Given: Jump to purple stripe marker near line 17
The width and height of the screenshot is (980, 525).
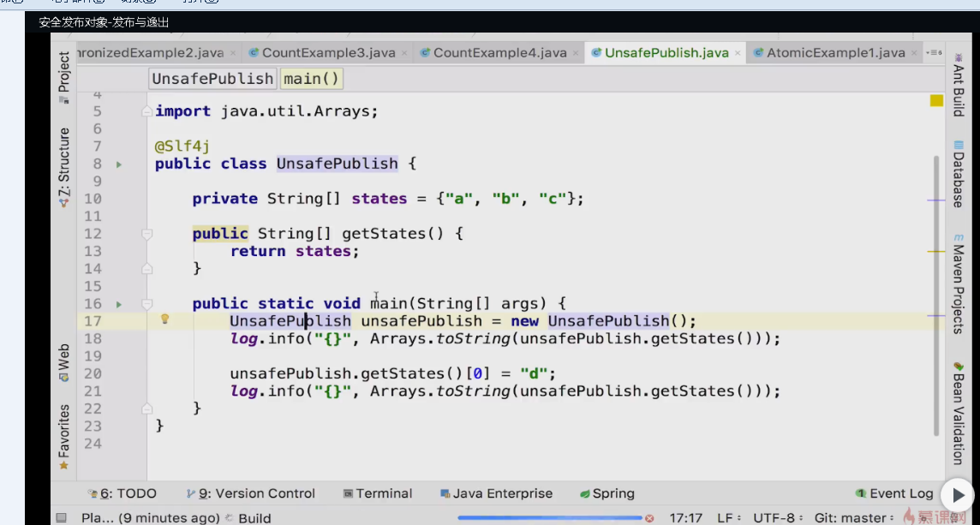Looking at the screenshot, I should coord(935,316).
